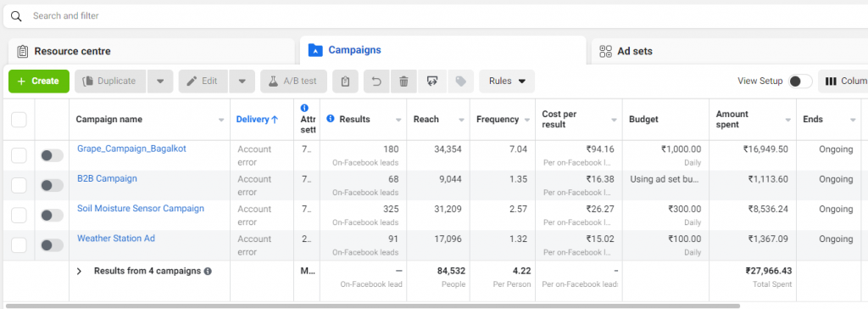The image size is (868, 309).
Task: Click info icon beside Results header
Action: pos(331,119)
